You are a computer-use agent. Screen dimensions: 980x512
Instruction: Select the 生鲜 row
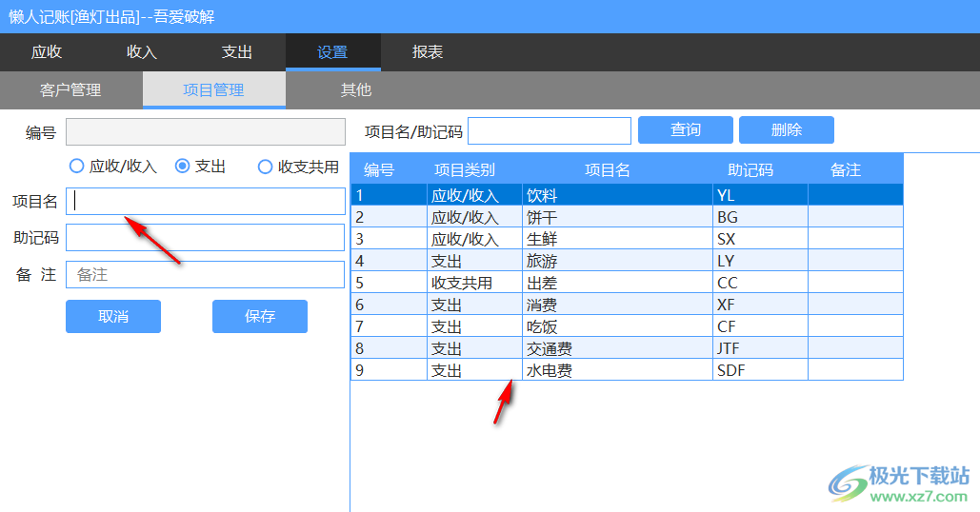click(x=627, y=239)
